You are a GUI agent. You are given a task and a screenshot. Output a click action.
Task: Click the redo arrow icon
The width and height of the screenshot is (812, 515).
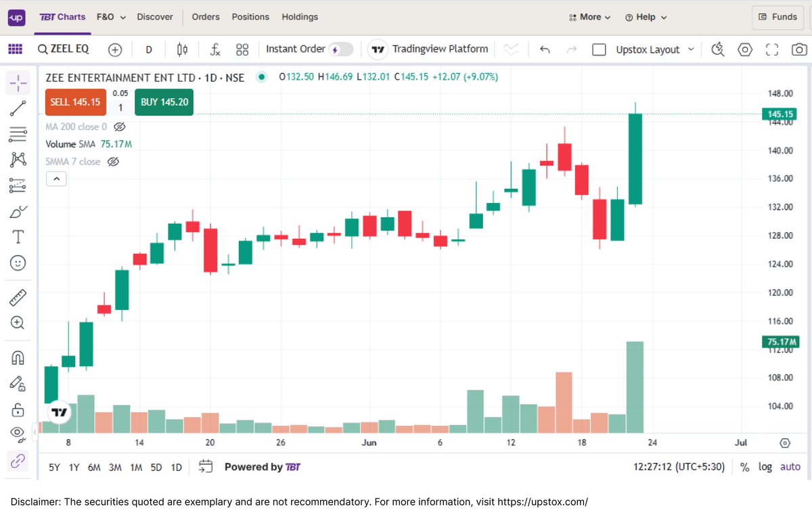[572, 49]
